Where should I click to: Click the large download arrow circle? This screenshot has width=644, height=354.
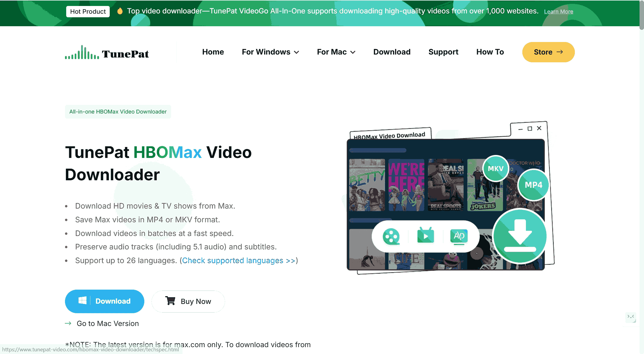pyautogui.click(x=520, y=236)
